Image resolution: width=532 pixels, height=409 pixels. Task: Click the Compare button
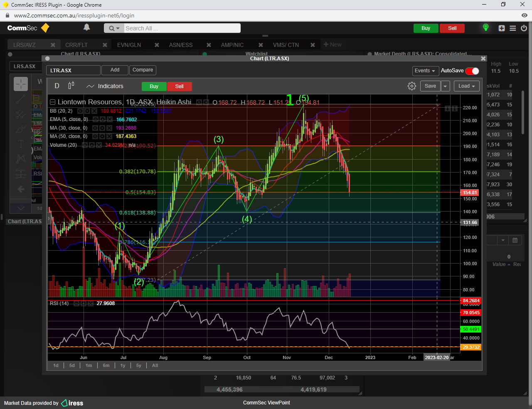click(143, 70)
